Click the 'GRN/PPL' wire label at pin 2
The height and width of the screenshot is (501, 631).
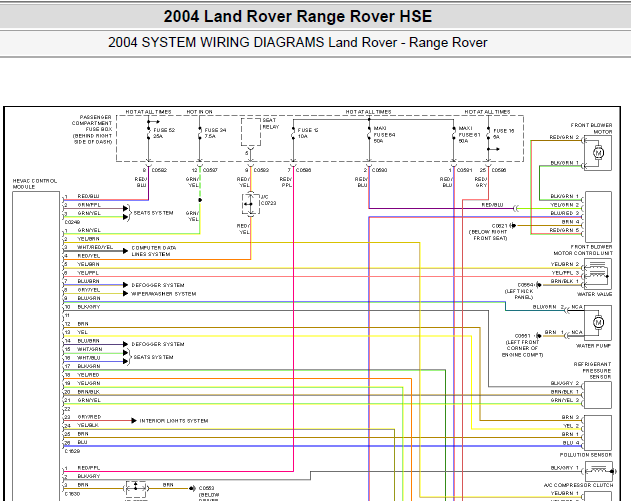pyautogui.click(x=89, y=205)
